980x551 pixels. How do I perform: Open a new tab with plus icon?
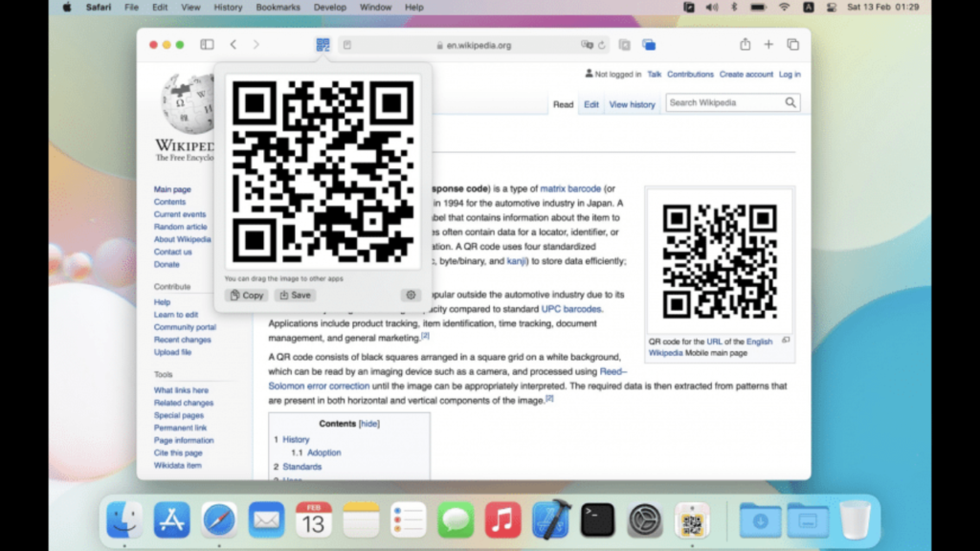click(768, 45)
